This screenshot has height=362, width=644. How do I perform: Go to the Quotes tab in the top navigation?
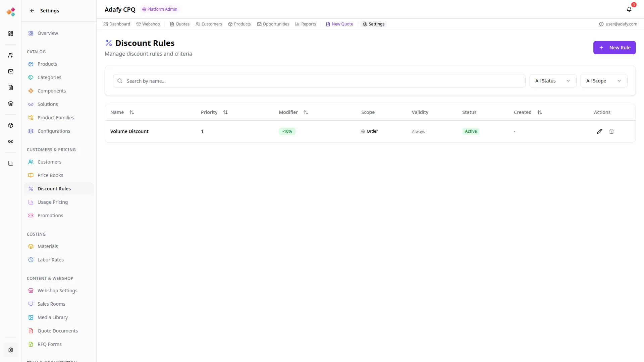(180, 24)
